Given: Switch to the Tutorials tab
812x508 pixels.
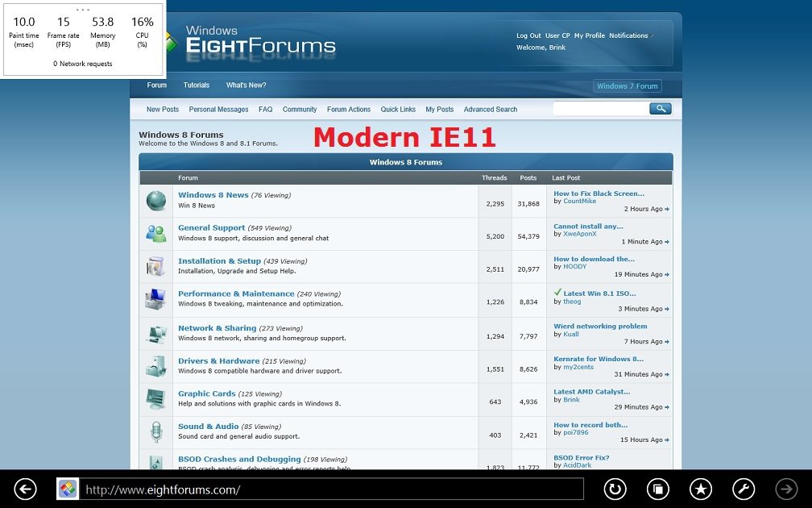Looking at the screenshot, I should pos(196,85).
